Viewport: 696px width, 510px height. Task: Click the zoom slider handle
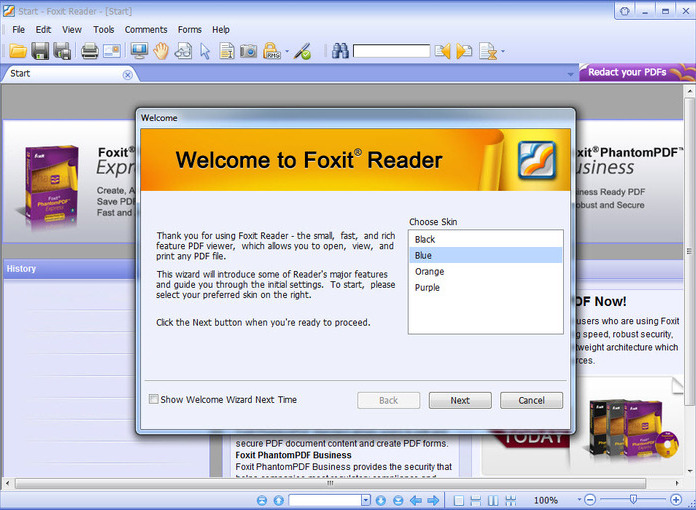[x=633, y=500]
